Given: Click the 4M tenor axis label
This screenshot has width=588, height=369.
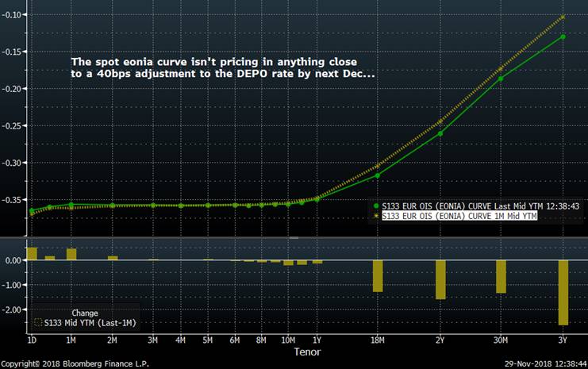Looking at the screenshot, I should 180,340.
